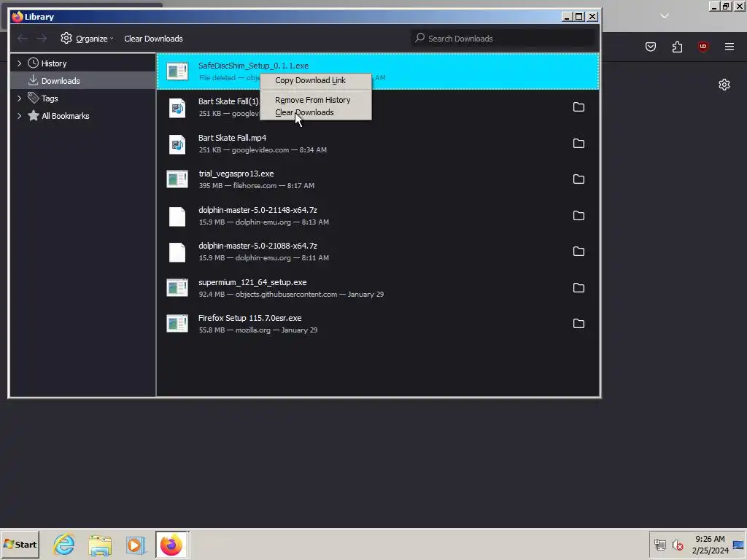Image resolution: width=747 pixels, height=560 pixels.
Task: Open folder for Bart Skate Fall.mp4
Action: (578, 144)
